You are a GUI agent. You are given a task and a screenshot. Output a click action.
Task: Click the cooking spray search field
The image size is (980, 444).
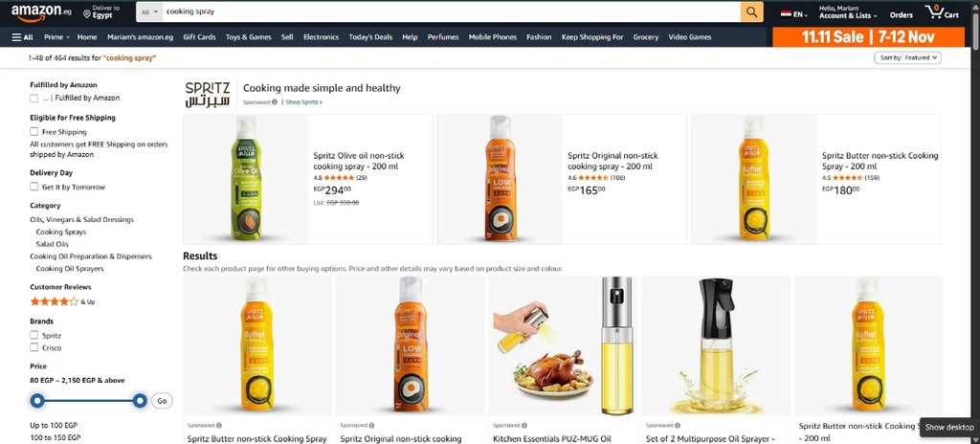452,11
